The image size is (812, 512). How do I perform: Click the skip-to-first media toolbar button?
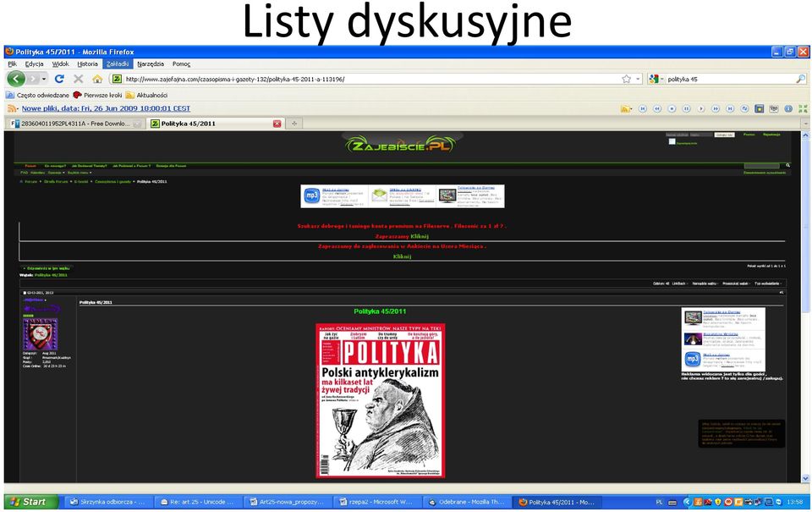[x=643, y=108]
